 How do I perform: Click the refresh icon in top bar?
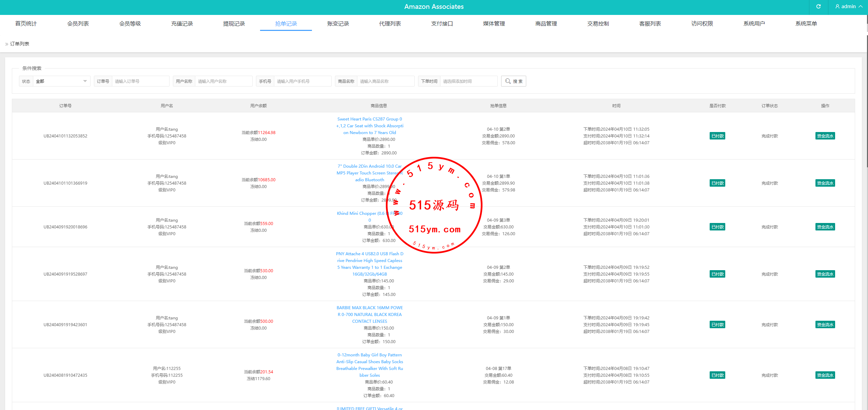(818, 6)
